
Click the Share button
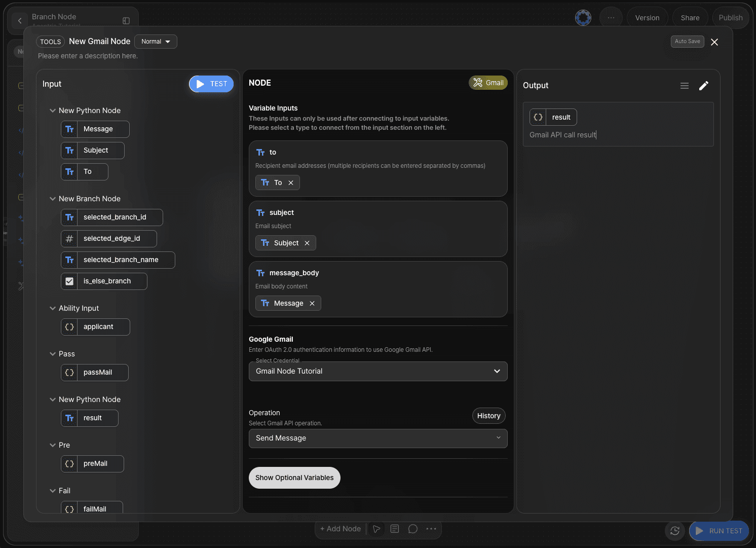click(690, 18)
